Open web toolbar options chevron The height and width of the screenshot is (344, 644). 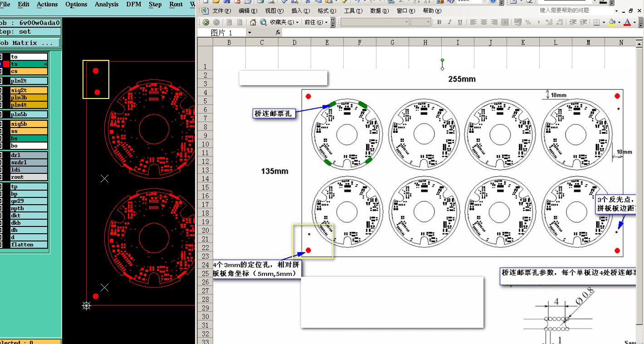point(333,22)
